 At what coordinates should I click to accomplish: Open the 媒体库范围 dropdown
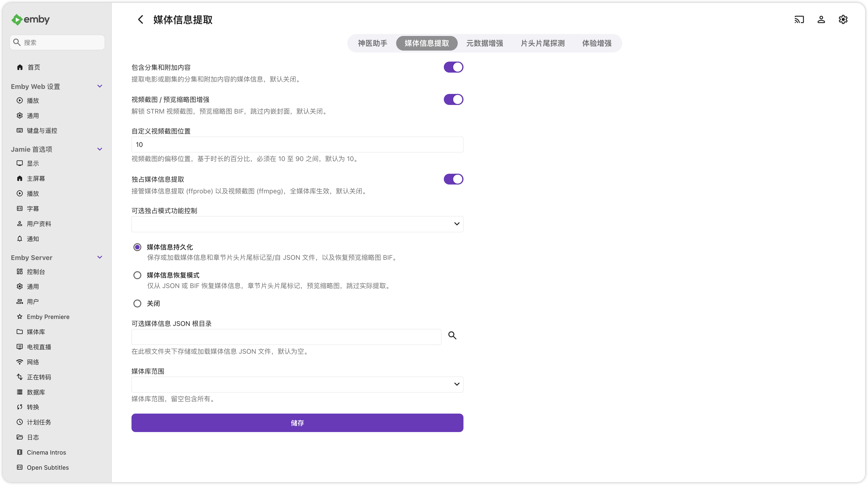click(x=297, y=384)
